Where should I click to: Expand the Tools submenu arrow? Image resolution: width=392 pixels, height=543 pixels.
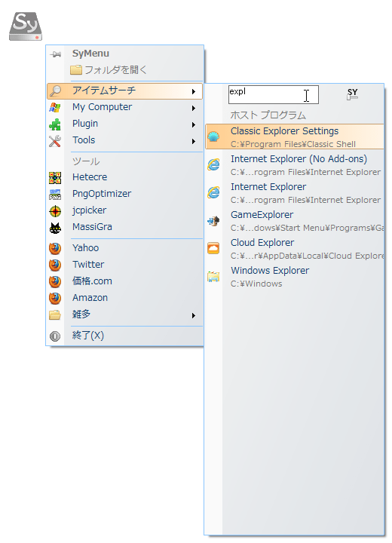194,141
